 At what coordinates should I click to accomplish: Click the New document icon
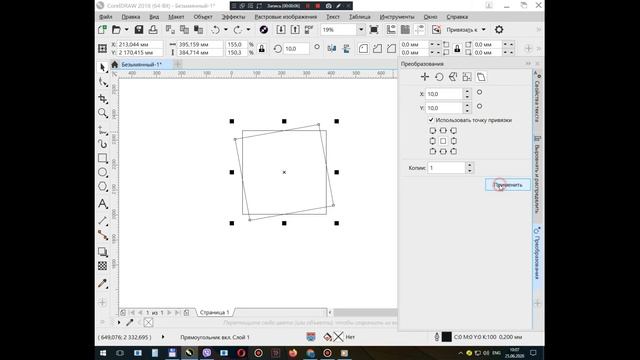click(x=102, y=29)
